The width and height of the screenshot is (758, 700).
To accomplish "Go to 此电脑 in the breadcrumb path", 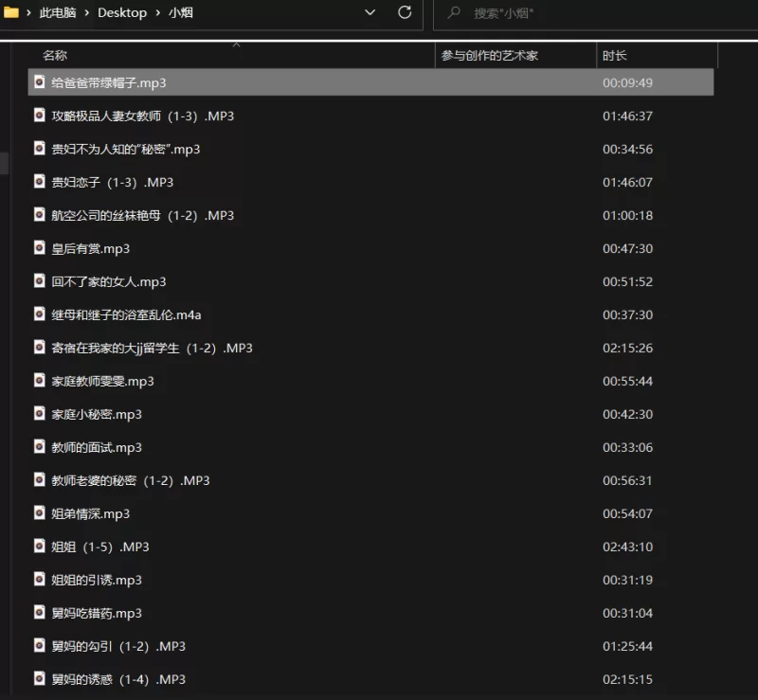I will coord(58,12).
